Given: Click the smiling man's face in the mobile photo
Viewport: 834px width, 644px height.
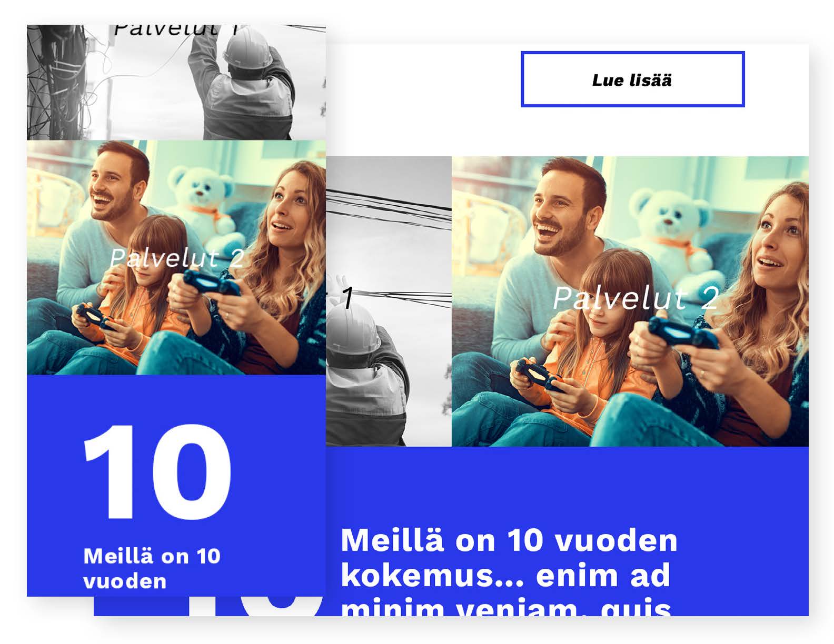Looking at the screenshot, I should tap(115, 184).
